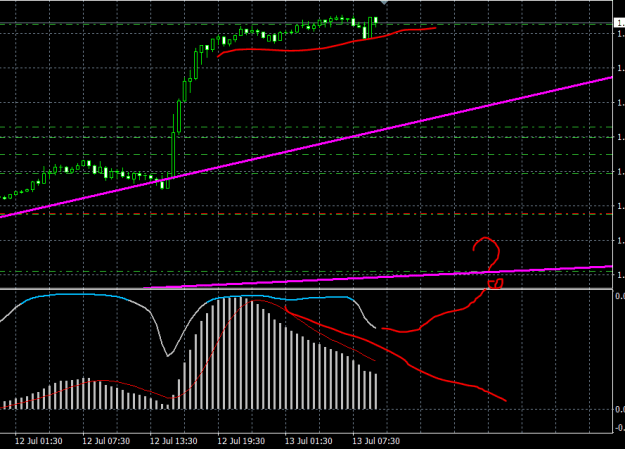Click the '13 Jul 01:30' time label
The width and height of the screenshot is (625, 449).
(309, 441)
